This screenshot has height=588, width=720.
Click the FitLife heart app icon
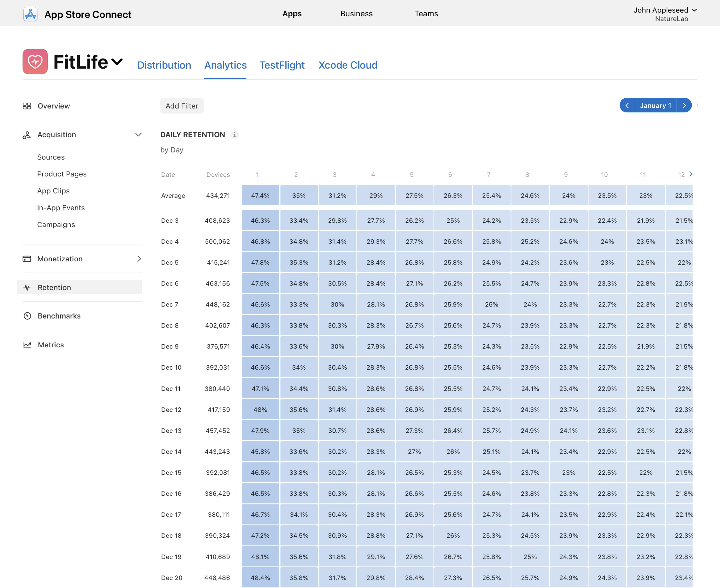[x=35, y=62]
